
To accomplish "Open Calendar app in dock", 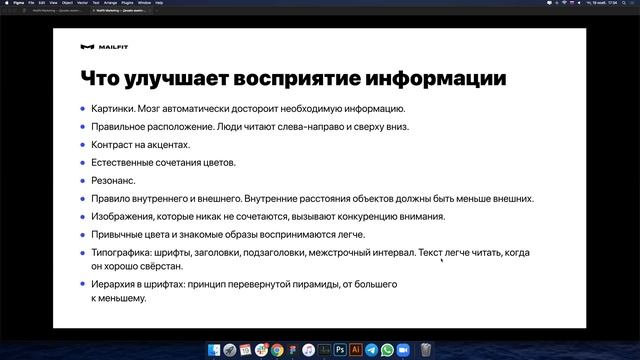I will coord(245,350).
